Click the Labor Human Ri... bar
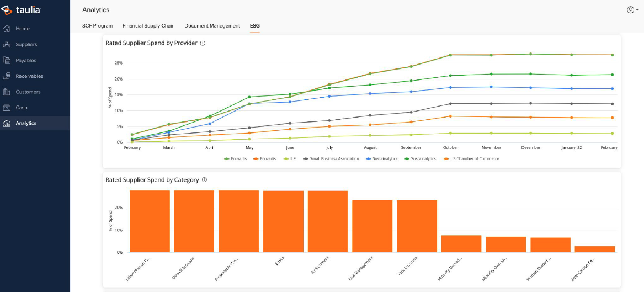Viewport: 644px width, 292px height. point(150,221)
